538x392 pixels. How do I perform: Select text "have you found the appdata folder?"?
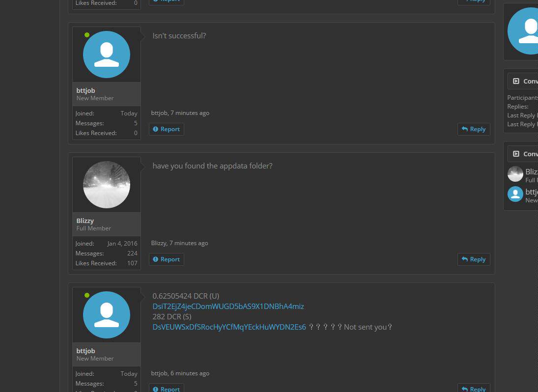click(212, 166)
